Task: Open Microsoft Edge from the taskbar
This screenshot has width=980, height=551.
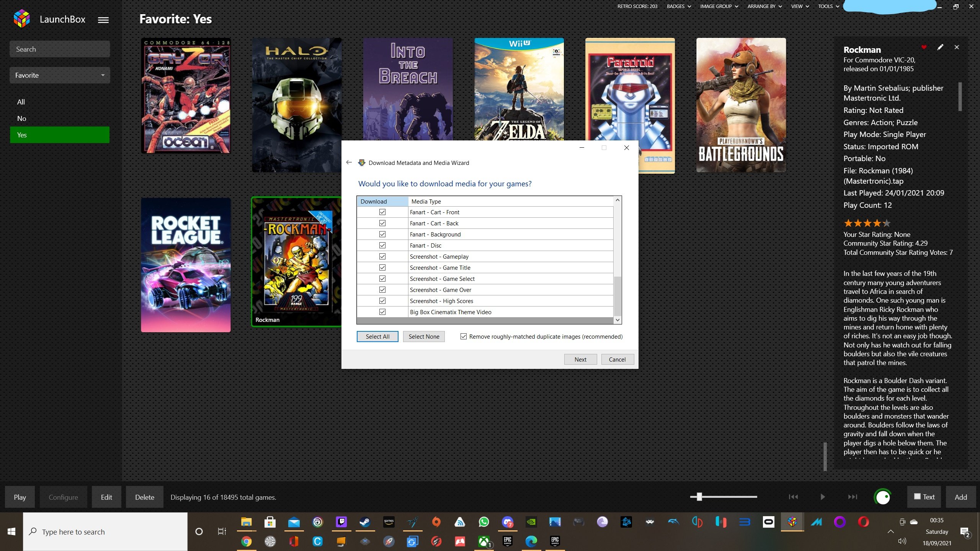Action: 531,541
